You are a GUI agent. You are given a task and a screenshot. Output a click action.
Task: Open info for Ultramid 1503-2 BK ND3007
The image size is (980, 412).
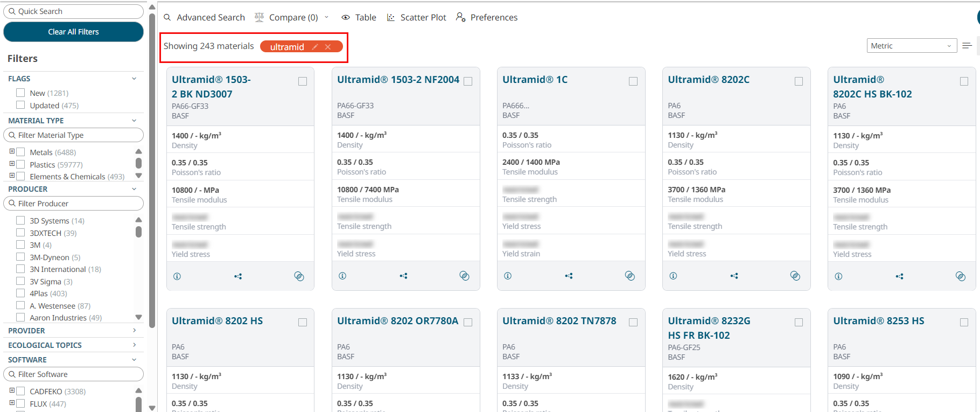coord(177,276)
